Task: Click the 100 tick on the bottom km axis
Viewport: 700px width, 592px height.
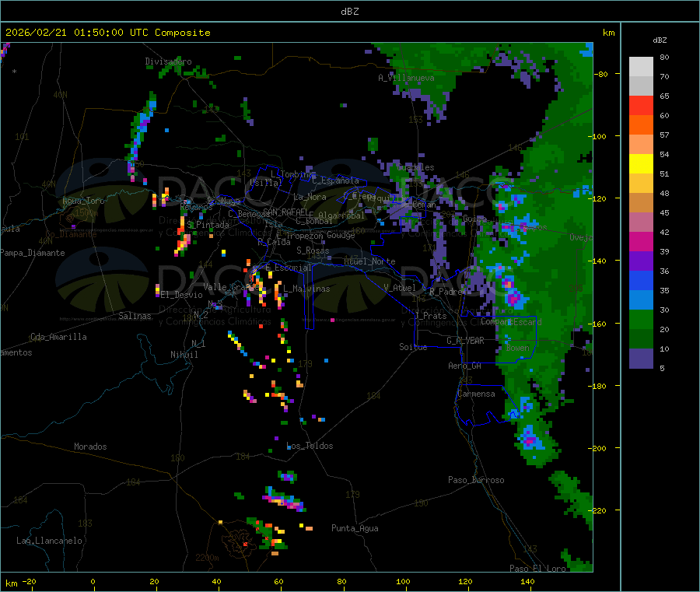Action: coord(403,581)
